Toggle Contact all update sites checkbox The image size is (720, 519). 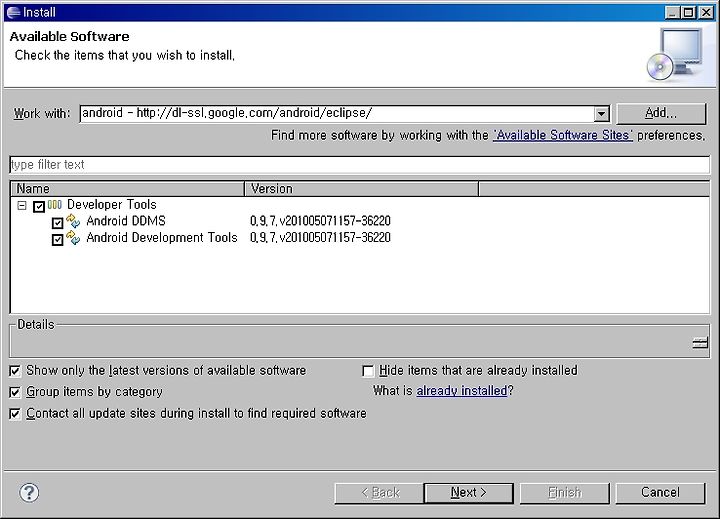15,414
